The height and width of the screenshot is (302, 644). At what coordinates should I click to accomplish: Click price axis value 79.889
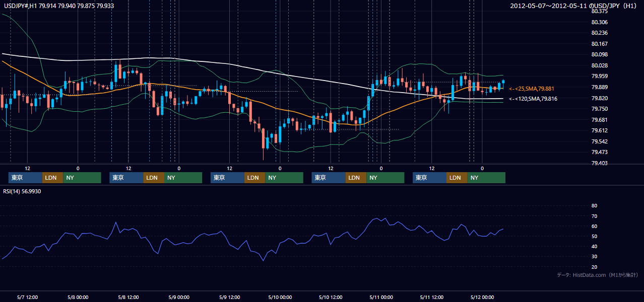(x=599, y=87)
